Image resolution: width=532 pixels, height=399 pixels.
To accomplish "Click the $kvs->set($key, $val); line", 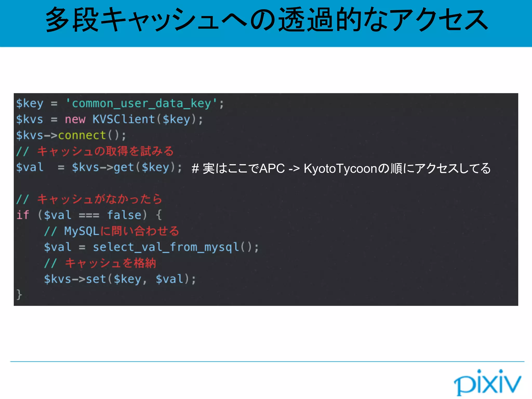I will [x=120, y=279].
